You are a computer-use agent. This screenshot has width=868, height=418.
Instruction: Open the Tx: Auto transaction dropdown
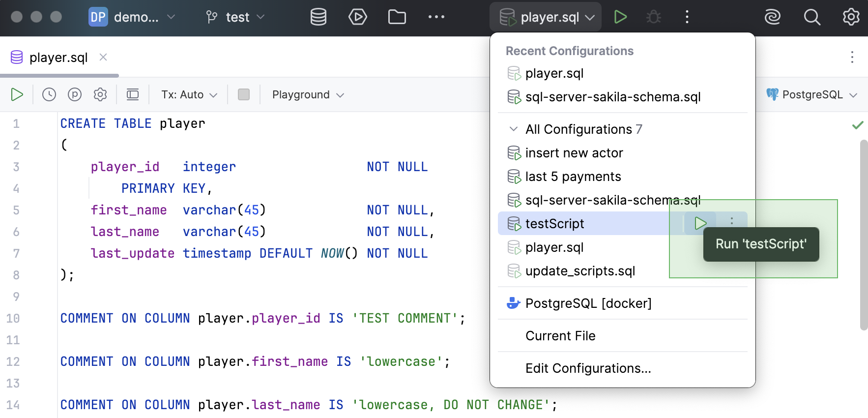(x=189, y=94)
